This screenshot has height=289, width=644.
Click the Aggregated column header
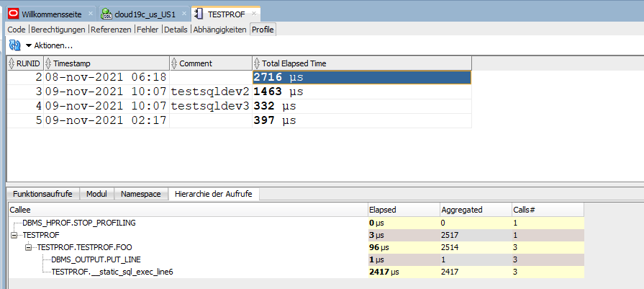click(x=476, y=210)
